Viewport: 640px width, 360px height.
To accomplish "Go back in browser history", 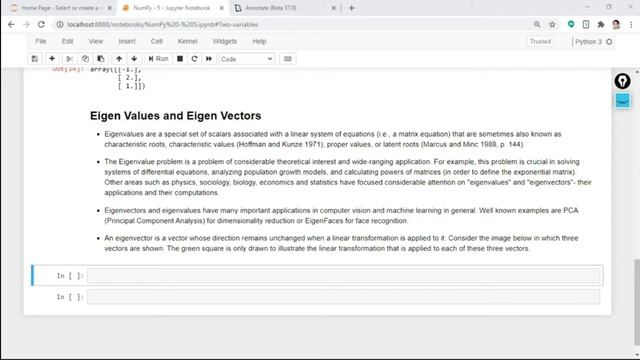I will coord(11,24).
